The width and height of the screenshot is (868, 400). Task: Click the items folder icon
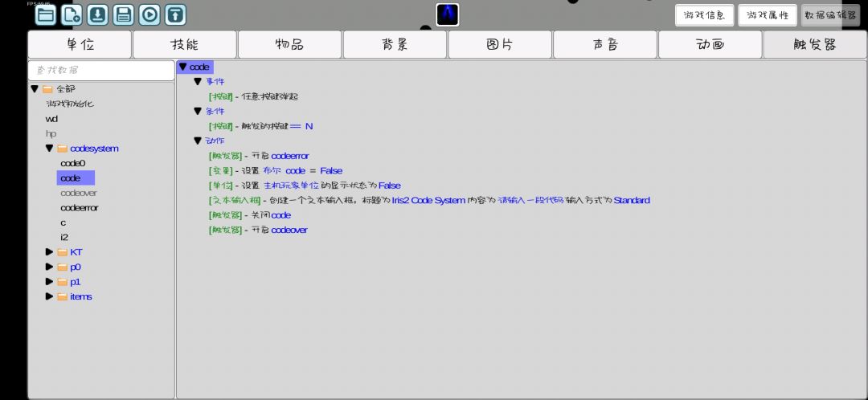(x=62, y=296)
